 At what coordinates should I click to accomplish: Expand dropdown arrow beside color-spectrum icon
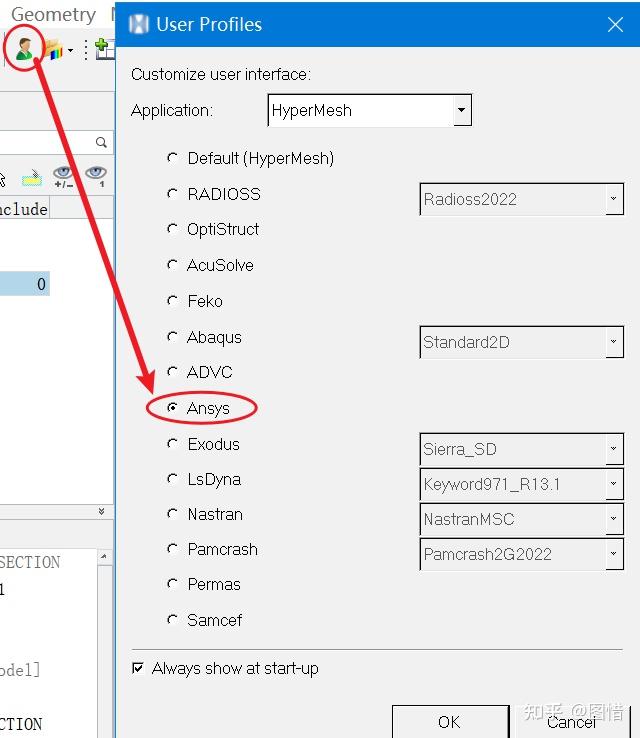(70, 49)
